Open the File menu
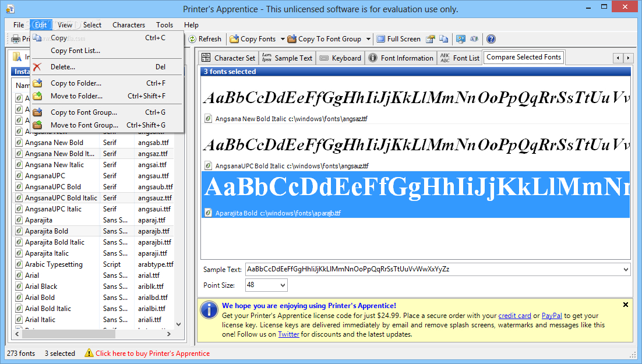Viewport: 642px width, 364px height. point(19,25)
